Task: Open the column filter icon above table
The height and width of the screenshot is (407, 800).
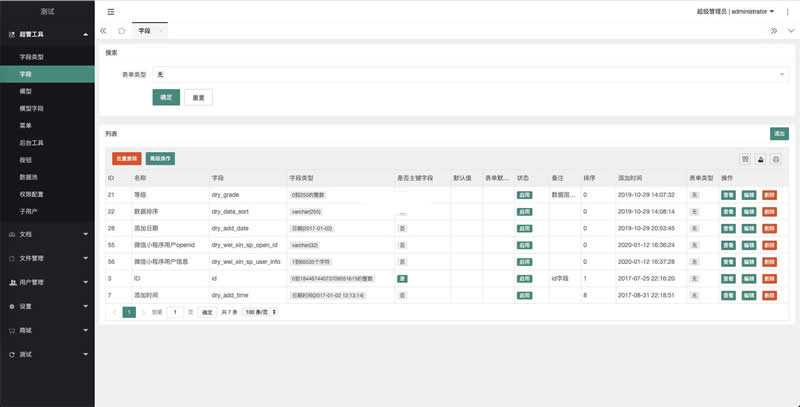Action: coord(745,159)
